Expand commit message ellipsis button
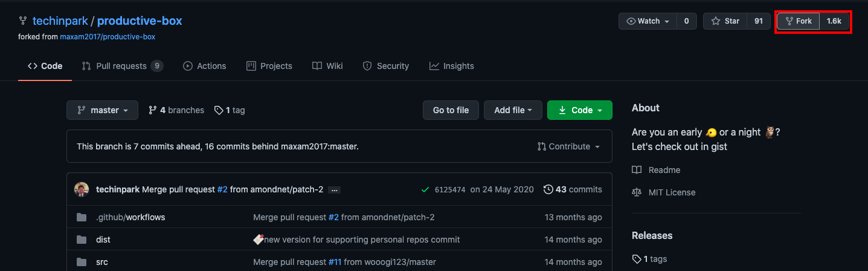 [x=334, y=190]
